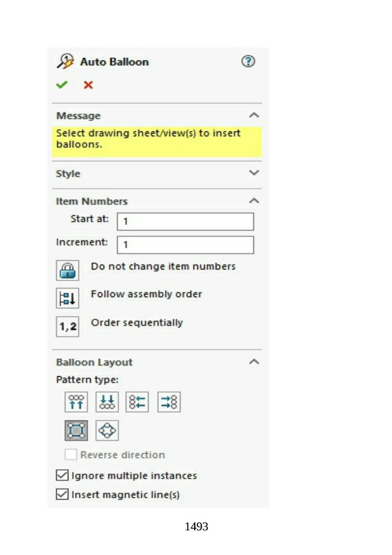Collapse the Message section
392x555 pixels.
click(x=253, y=115)
